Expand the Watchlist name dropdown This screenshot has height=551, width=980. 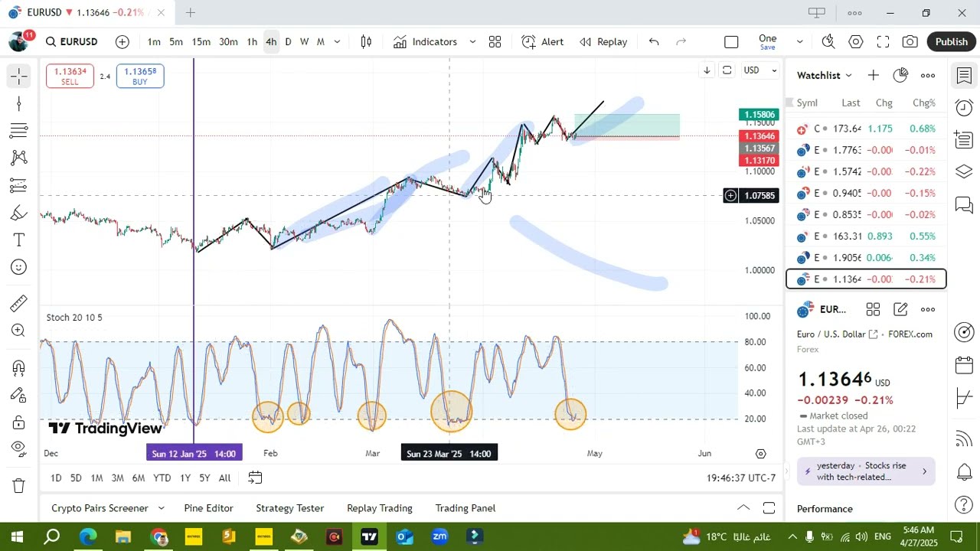[x=848, y=75]
